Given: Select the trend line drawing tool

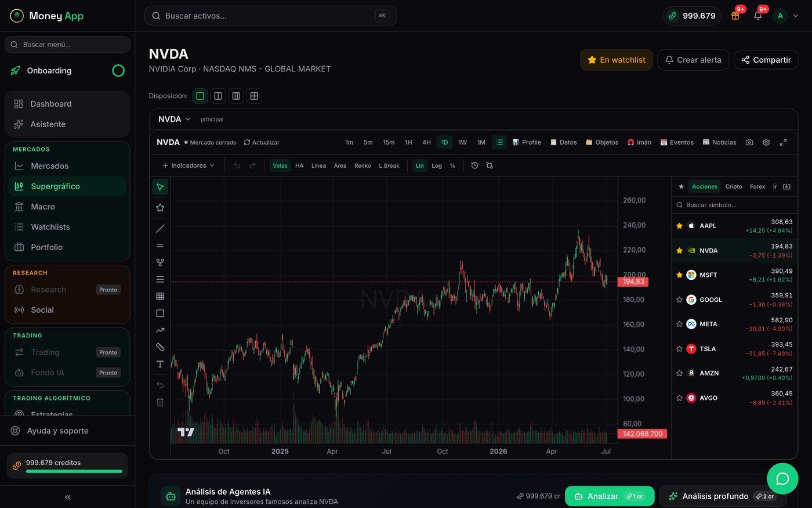Looking at the screenshot, I should (160, 229).
